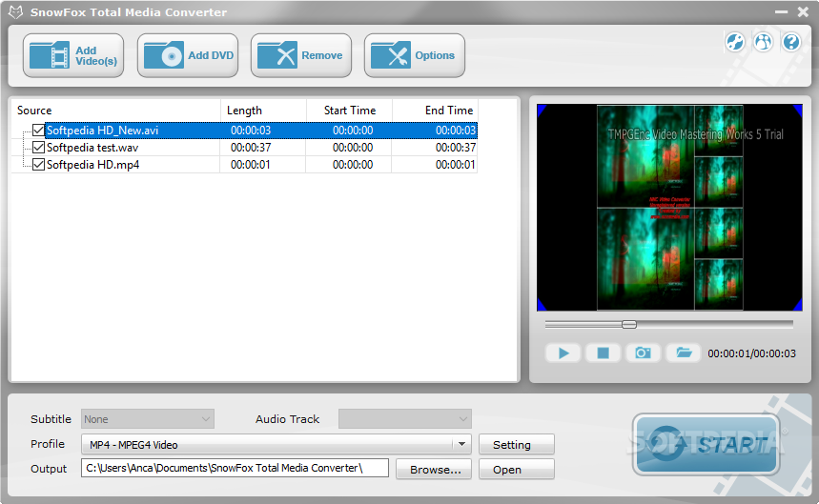Click the Length column header

coord(263,111)
